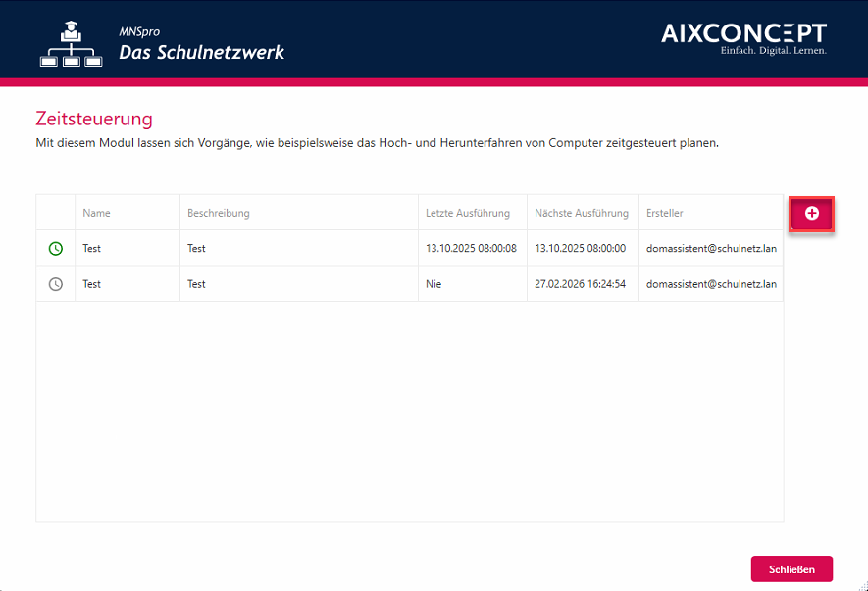Sort by the Beschreibung column header
This screenshot has width=868, height=591.
tap(219, 213)
